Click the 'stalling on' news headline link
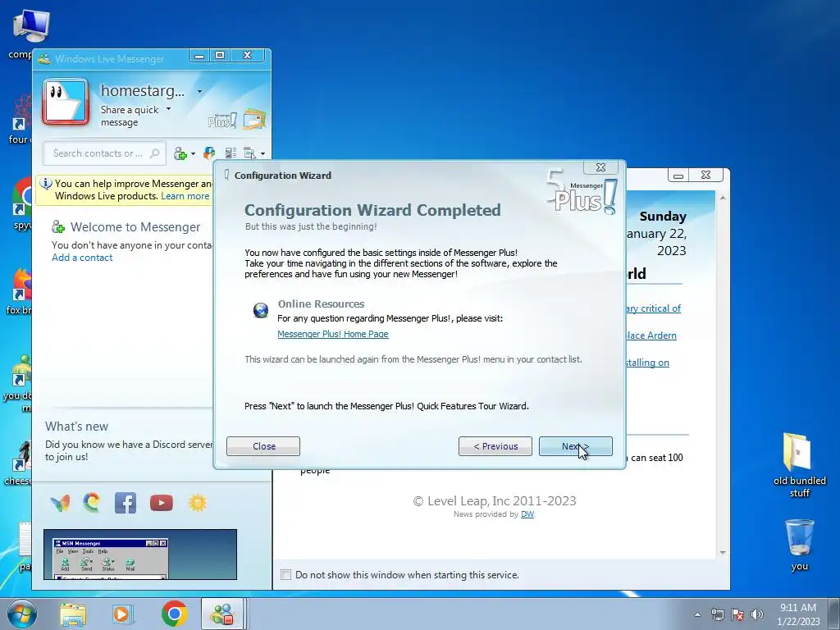 pos(648,363)
